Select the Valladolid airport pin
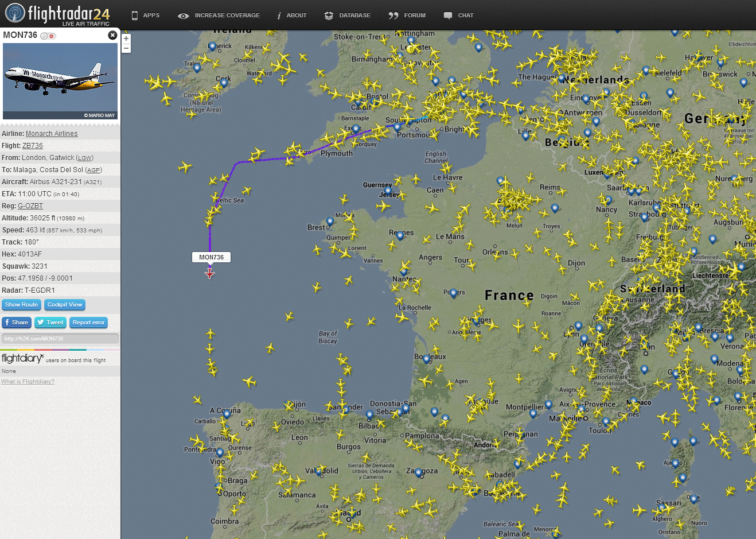756x539 pixels. click(x=319, y=472)
